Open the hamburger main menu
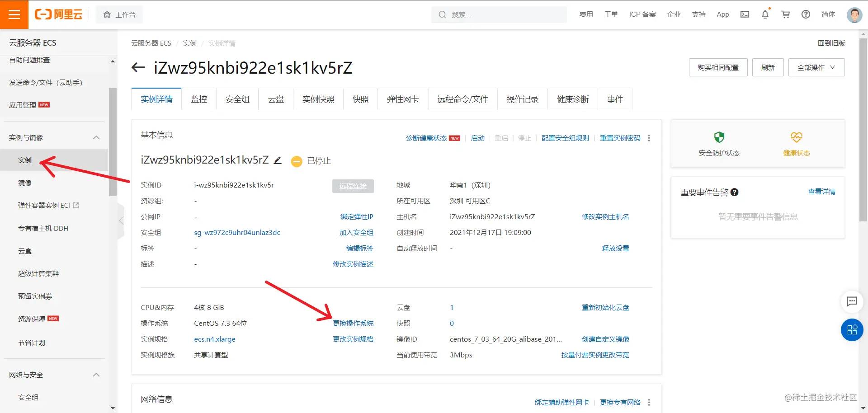Image resolution: width=868 pixels, height=413 pixels. pyautogui.click(x=14, y=14)
